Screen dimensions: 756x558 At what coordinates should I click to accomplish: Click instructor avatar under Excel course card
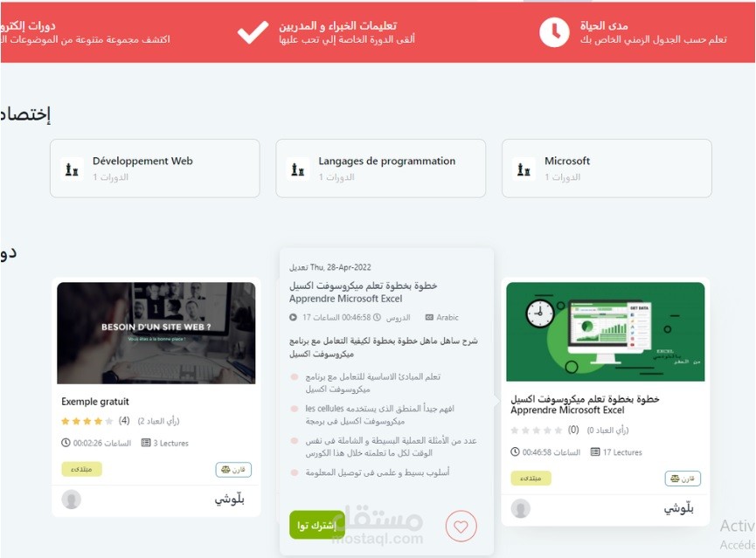tap(521, 508)
